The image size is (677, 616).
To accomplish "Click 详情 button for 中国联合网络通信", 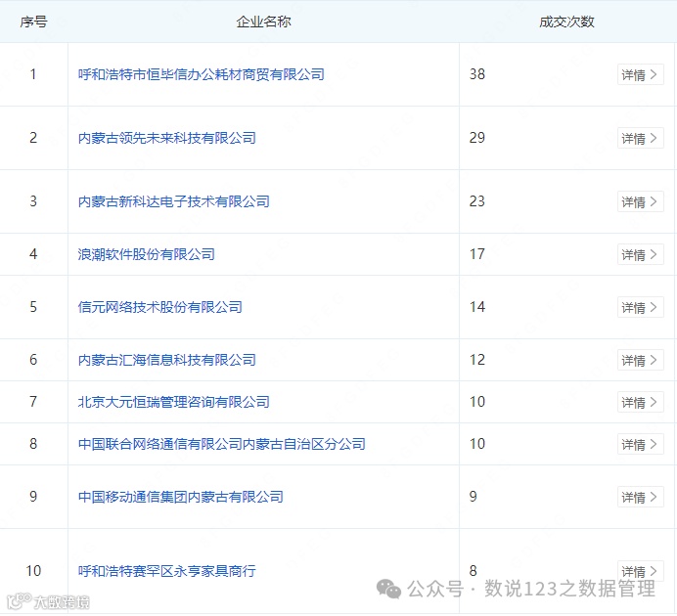I will pos(640,444).
